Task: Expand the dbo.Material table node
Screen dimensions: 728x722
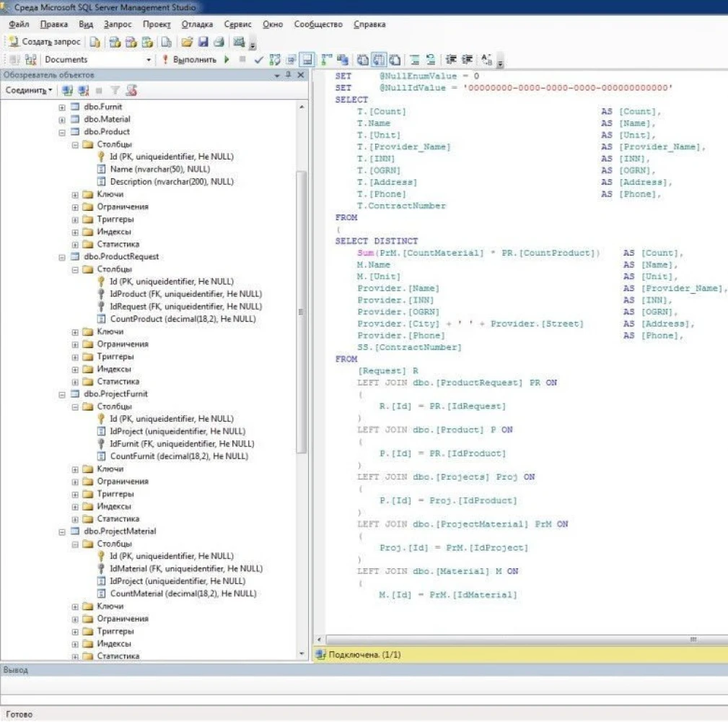Action: click(62, 120)
